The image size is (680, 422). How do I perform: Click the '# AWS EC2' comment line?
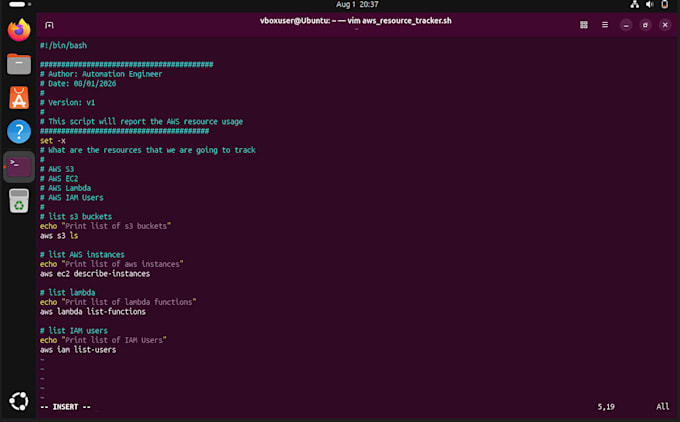(x=59, y=179)
